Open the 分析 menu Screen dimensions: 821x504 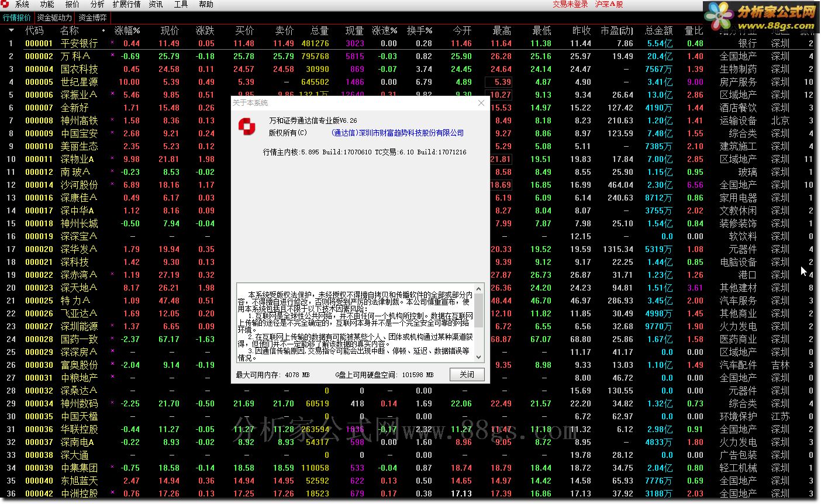pyautogui.click(x=97, y=4)
